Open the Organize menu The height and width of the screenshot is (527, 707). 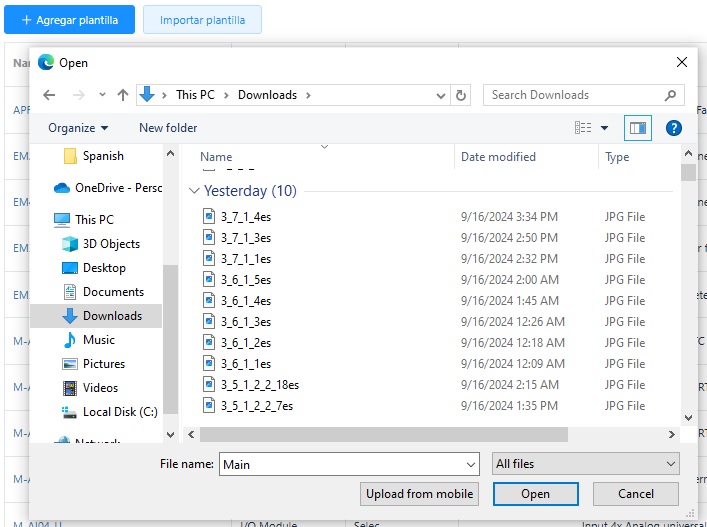pyautogui.click(x=78, y=128)
